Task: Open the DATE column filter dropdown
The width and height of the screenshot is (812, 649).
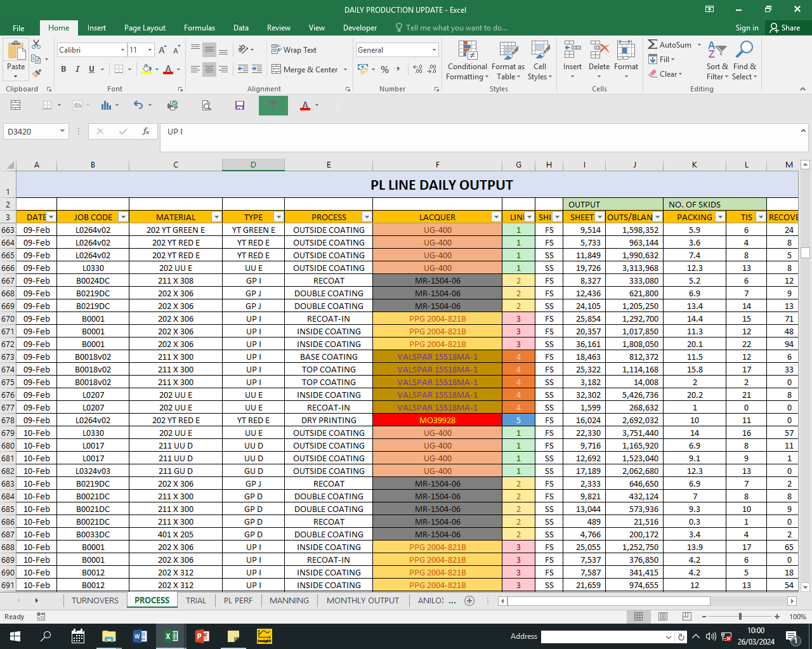Action: click(x=51, y=217)
